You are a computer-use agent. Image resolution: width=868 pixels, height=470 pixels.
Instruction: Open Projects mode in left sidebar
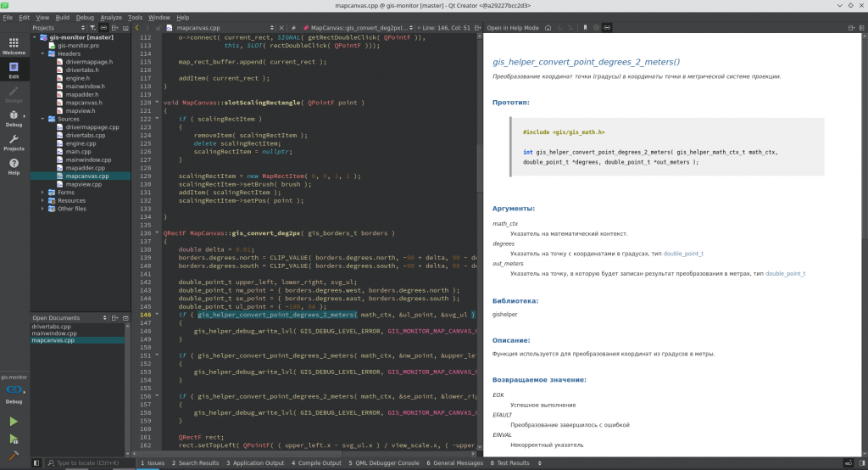point(14,142)
